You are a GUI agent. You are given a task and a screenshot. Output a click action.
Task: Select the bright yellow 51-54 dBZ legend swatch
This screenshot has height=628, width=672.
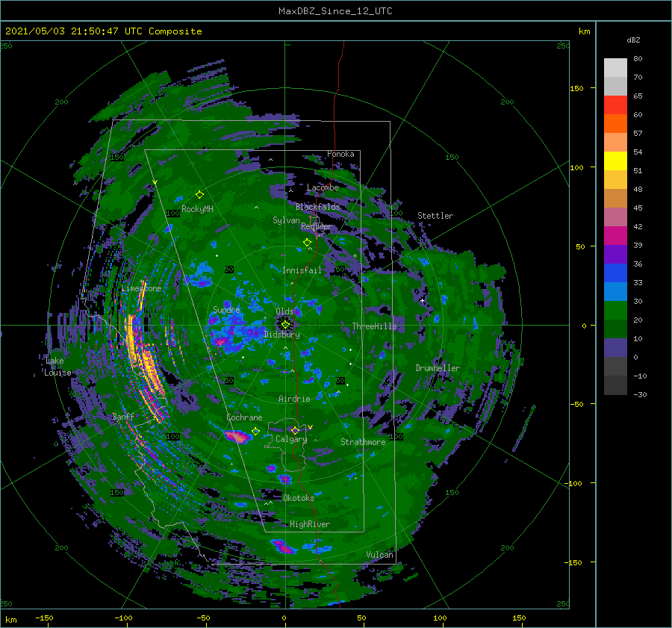point(615,161)
